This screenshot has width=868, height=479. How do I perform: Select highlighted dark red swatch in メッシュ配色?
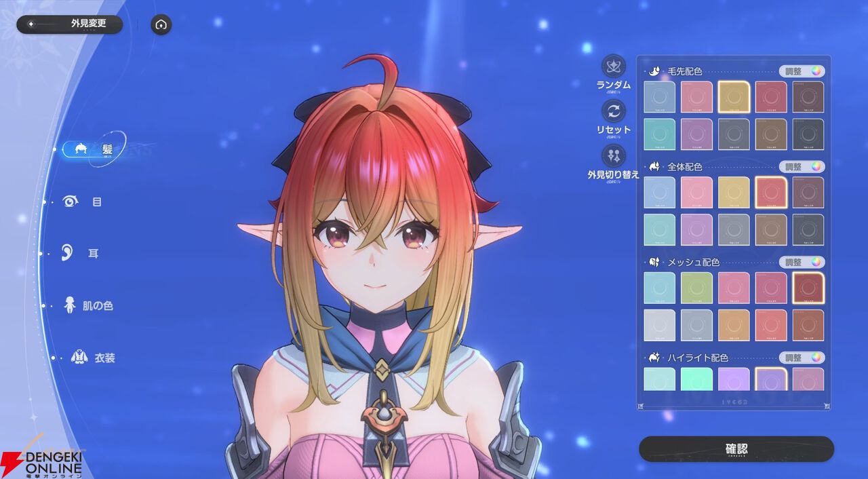coord(808,288)
